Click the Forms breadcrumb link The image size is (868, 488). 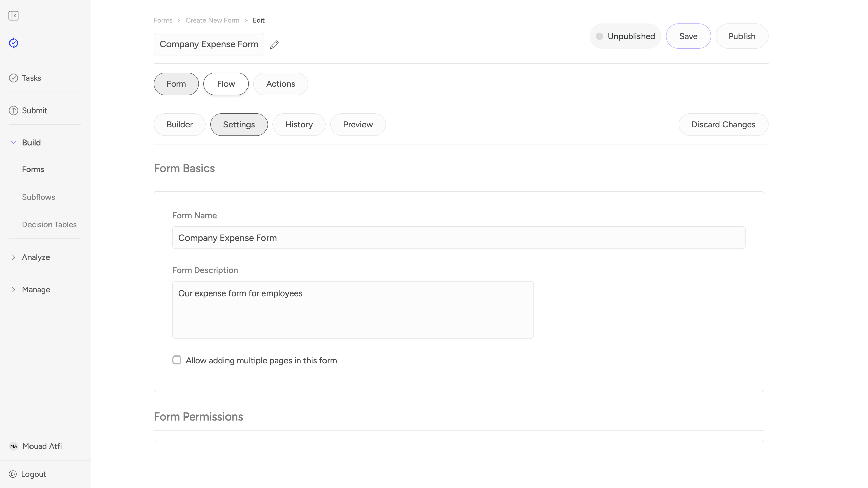[x=163, y=20]
